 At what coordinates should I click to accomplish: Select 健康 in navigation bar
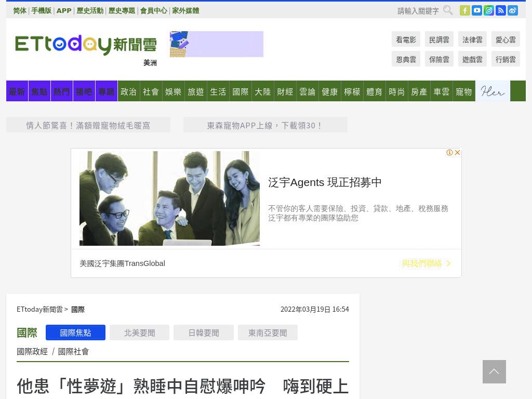click(330, 91)
